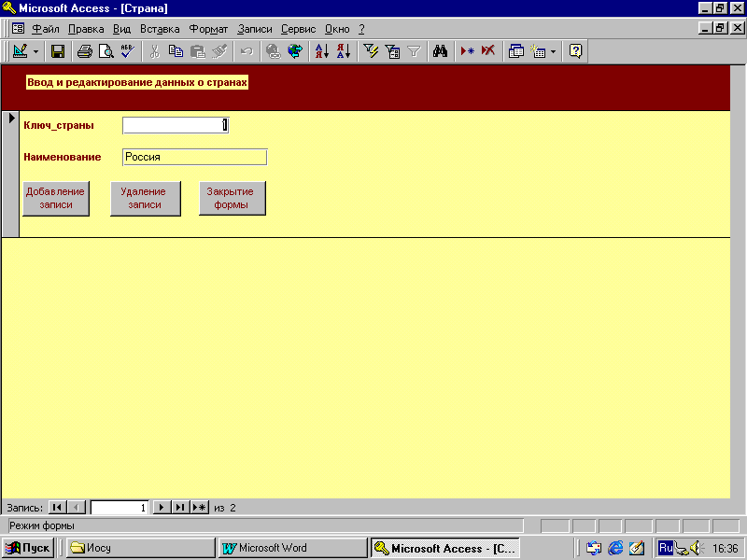Viewport: 747px width, 560px height.
Task: Click the Ru keyboard language indicator
Action: 665,548
